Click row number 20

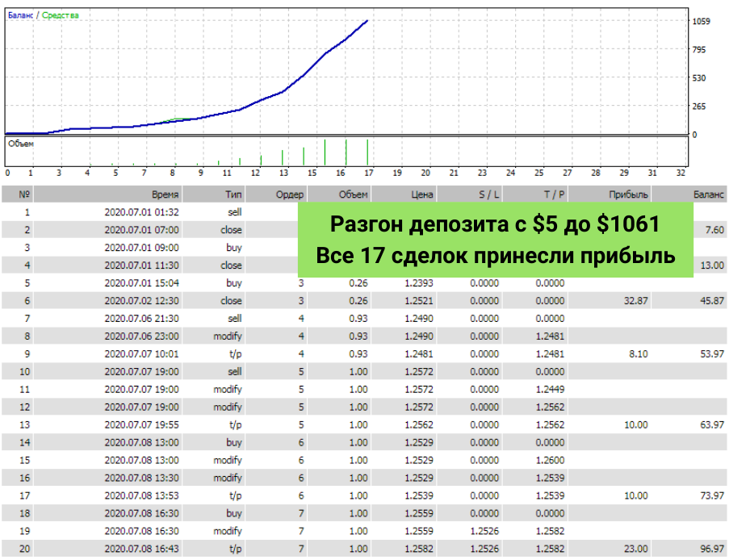24,549
